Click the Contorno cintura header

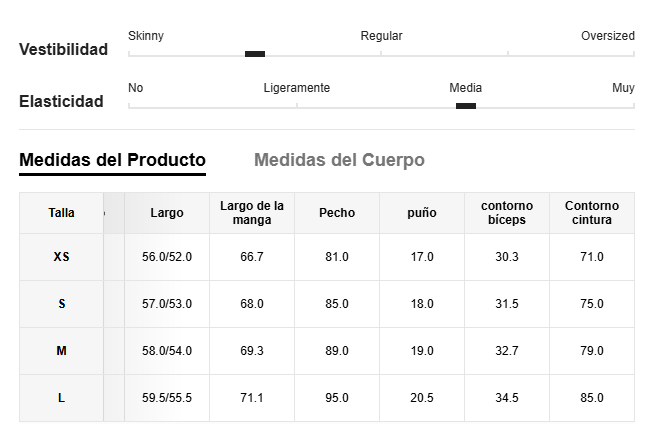[x=592, y=213]
